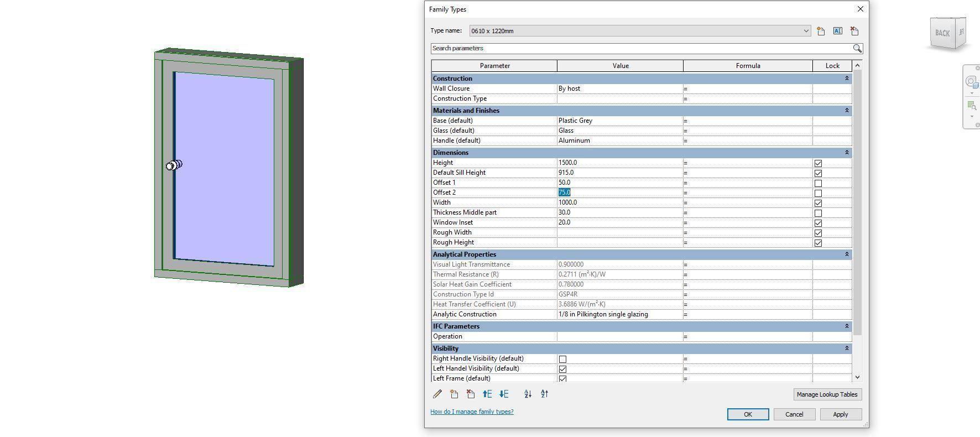The height and width of the screenshot is (437, 980).
Task: Click the Delete Parameter icon
Action: pos(471,394)
